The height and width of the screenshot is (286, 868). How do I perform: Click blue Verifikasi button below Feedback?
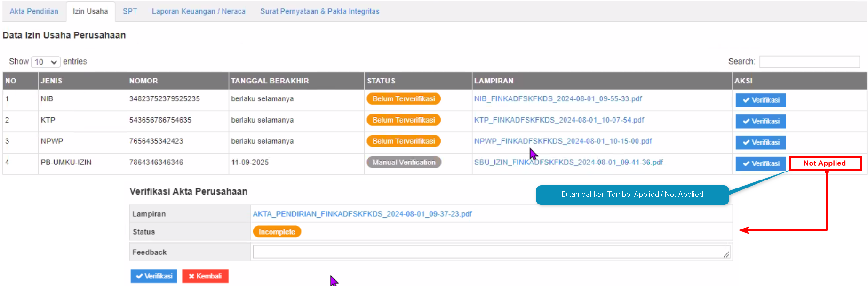click(x=154, y=276)
